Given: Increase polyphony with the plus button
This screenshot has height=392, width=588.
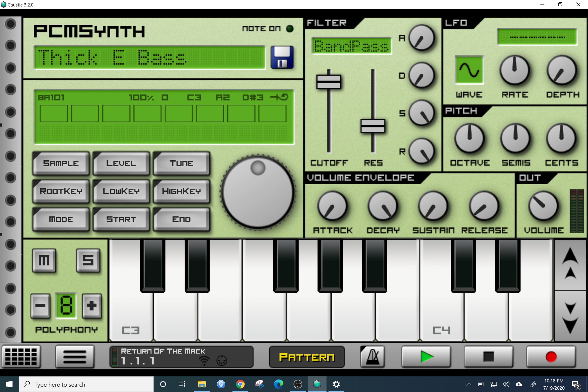Looking at the screenshot, I should click(x=92, y=305).
